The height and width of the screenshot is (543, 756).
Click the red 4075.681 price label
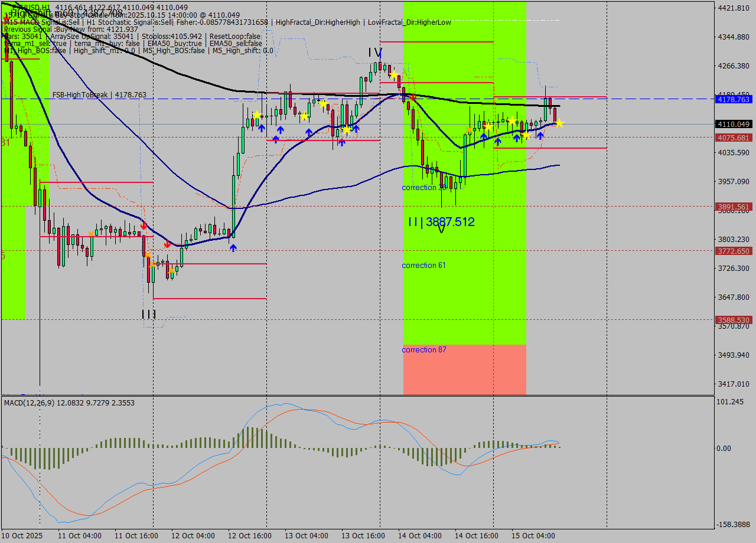coord(735,138)
